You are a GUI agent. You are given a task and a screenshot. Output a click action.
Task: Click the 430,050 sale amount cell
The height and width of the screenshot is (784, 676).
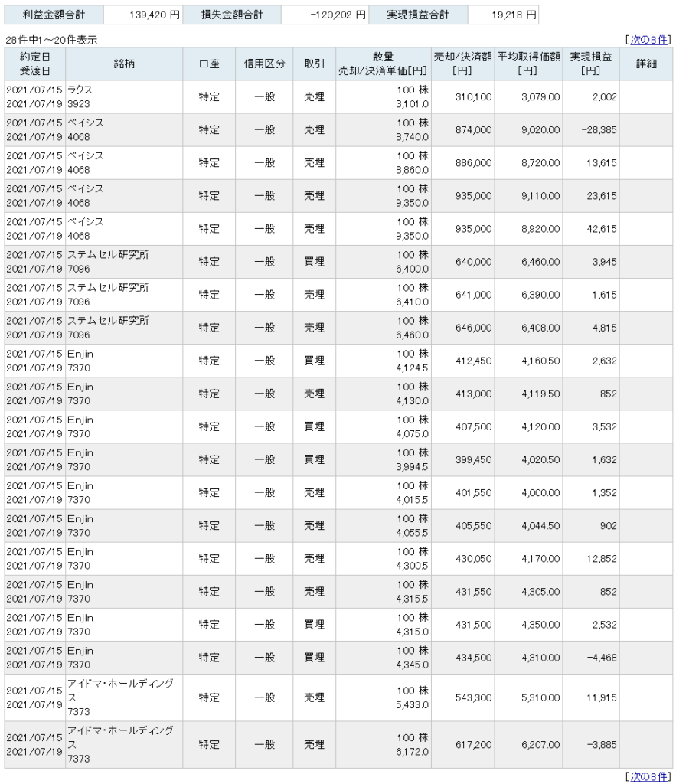[462, 559]
